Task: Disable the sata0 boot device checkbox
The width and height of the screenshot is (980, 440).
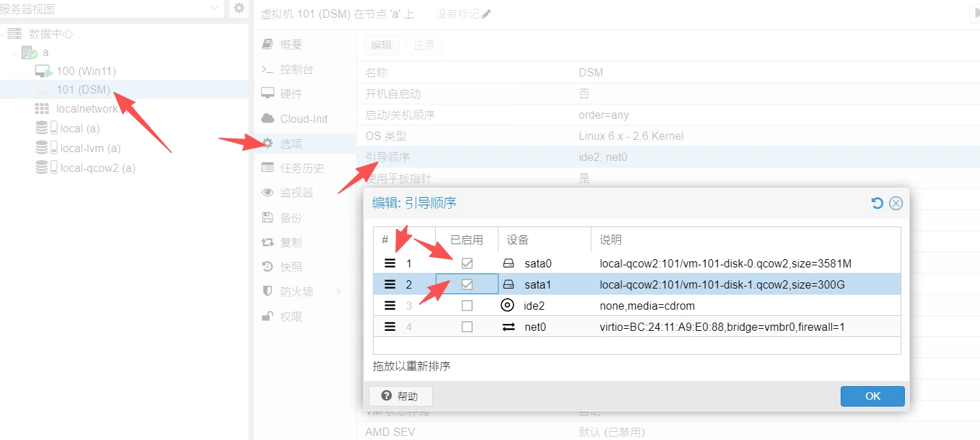Action: 467,263
